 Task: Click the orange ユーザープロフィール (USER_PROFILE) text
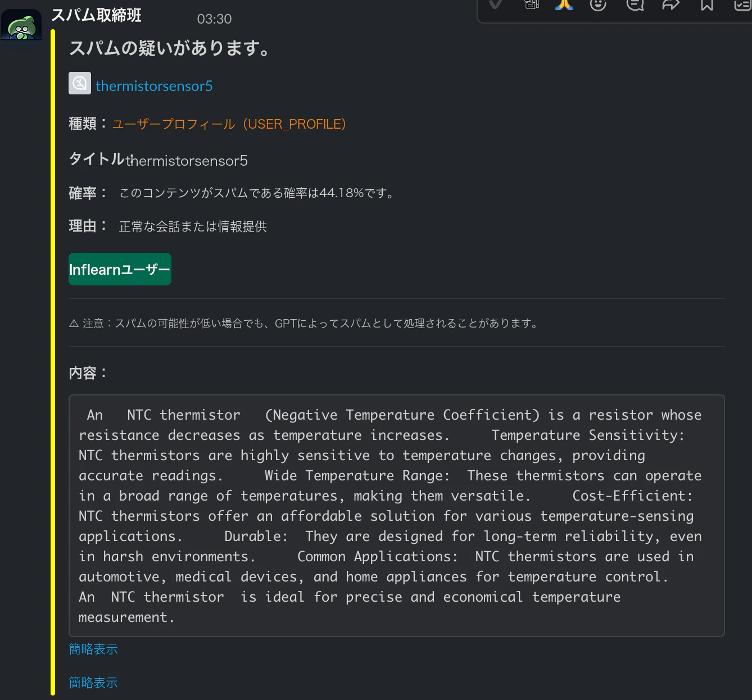tap(229, 124)
